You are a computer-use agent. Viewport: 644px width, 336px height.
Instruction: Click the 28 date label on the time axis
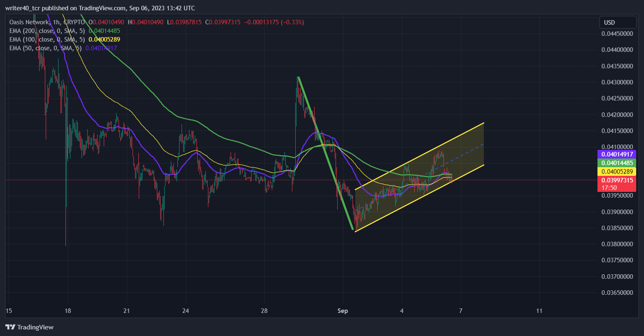click(264, 311)
